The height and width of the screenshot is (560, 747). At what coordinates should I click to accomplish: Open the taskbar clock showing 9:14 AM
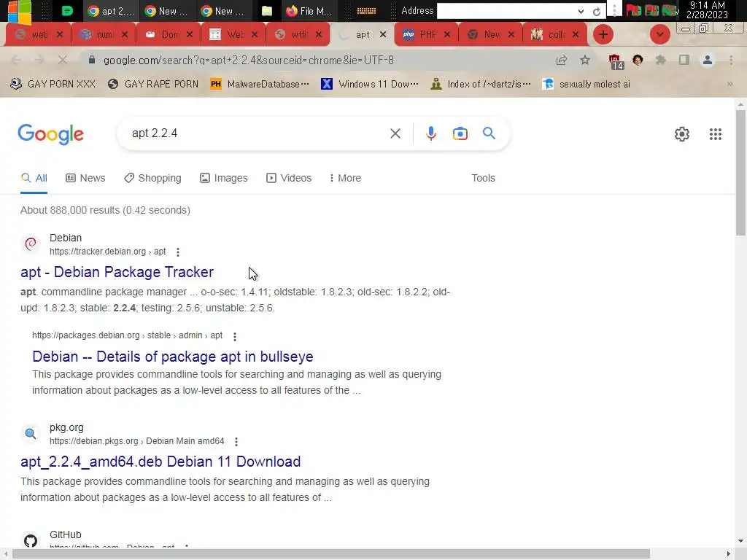pyautogui.click(x=707, y=10)
